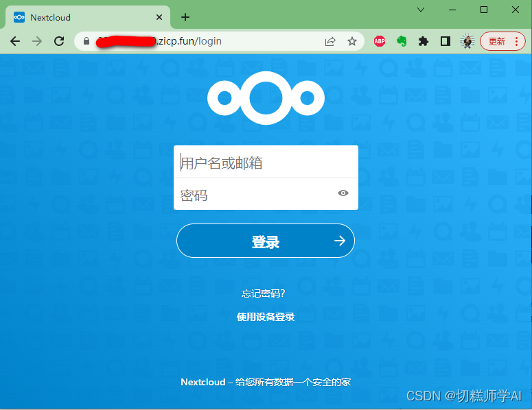Maximize the browser window

click(484, 10)
